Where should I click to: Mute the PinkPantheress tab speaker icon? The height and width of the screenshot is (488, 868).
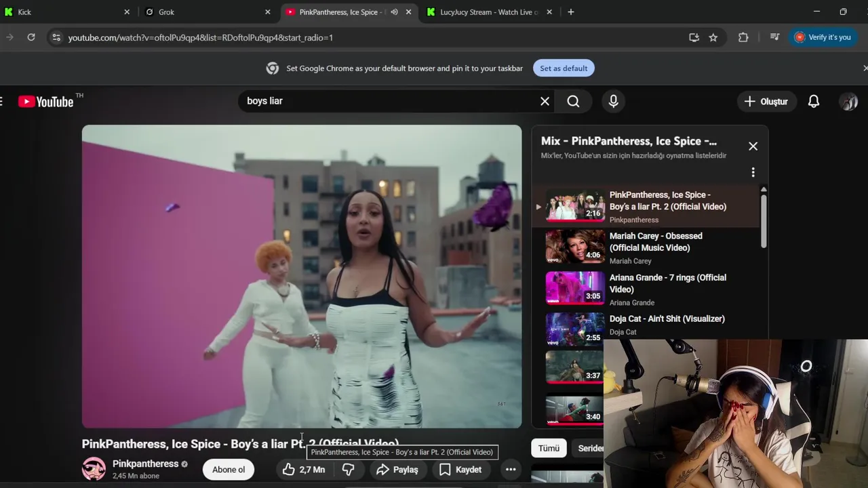(394, 12)
